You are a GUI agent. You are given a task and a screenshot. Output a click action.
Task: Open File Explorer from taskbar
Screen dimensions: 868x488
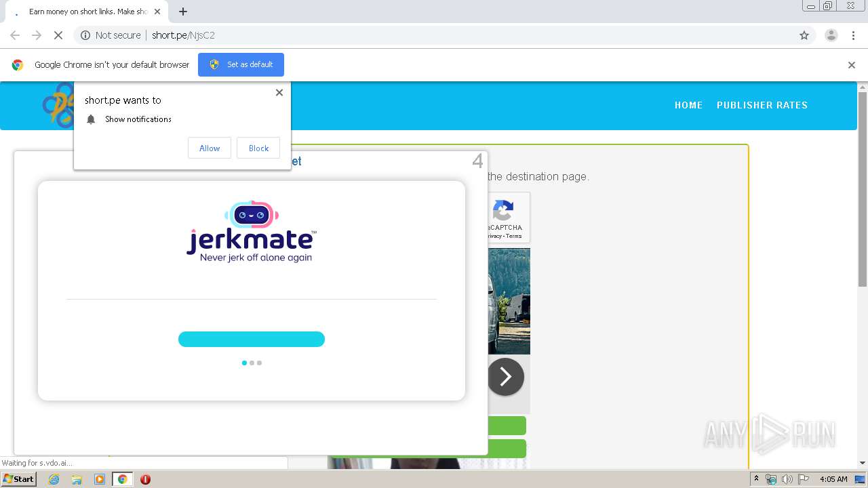[77, 479]
